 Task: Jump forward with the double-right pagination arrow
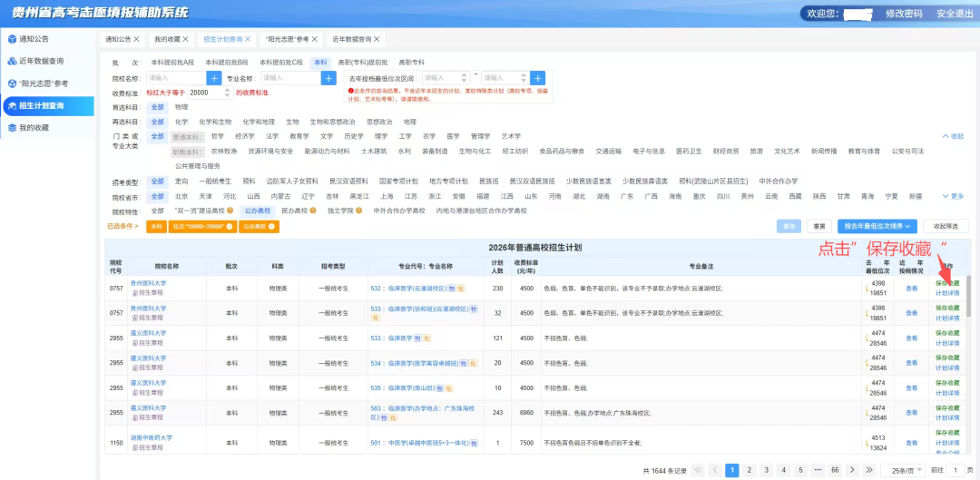(868, 470)
